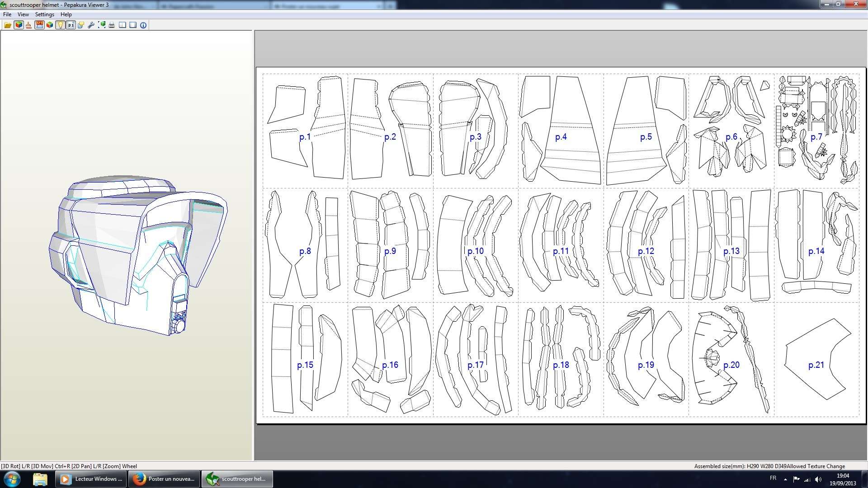Select the p.13 pattern page

coord(731,245)
